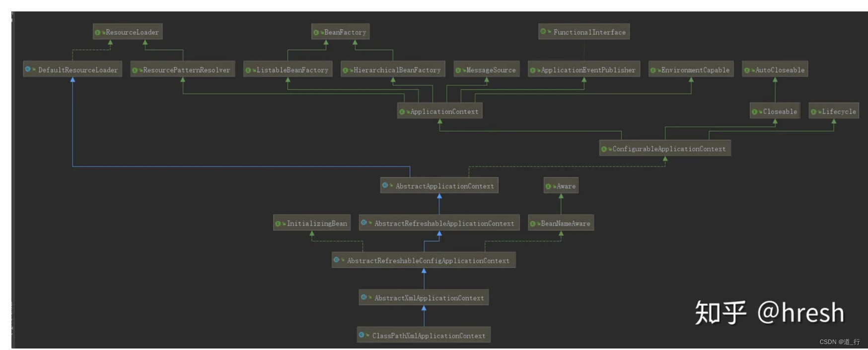
Task: Click the class icon beside AbstractXmlApplicationContext
Action: [x=363, y=297]
